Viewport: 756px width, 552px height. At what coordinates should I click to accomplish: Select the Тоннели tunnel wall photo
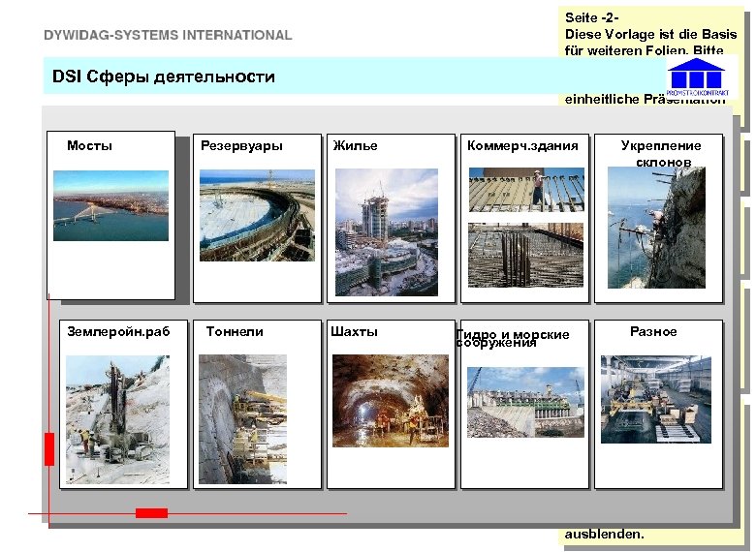(x=242, y=419)
